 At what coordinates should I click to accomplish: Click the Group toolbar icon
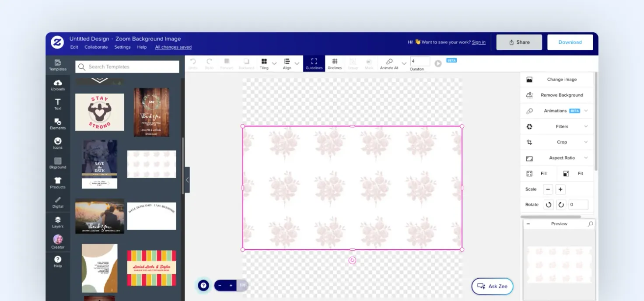tap(353, 63)
